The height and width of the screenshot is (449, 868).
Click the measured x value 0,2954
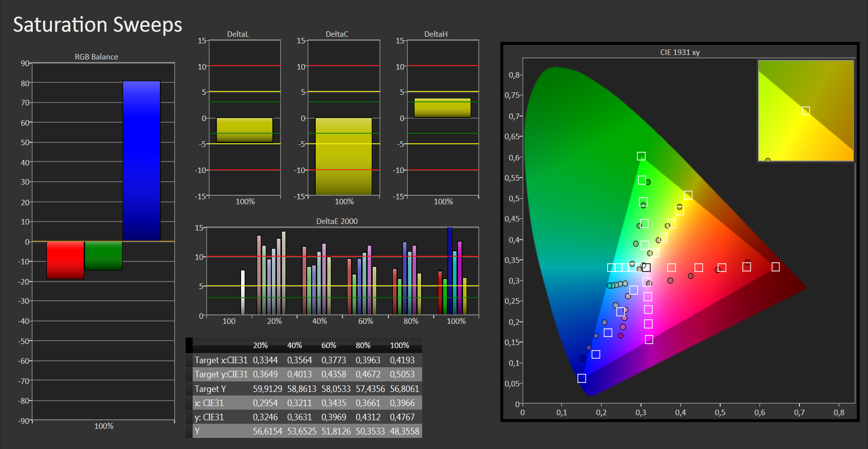(x=265, y=403)
